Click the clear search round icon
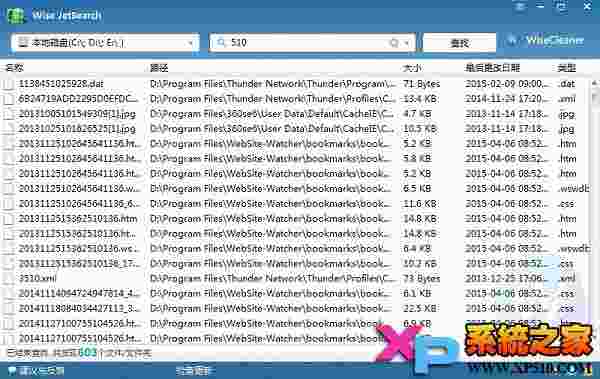This screenshot has height=379, width=600. pos(394,43)
